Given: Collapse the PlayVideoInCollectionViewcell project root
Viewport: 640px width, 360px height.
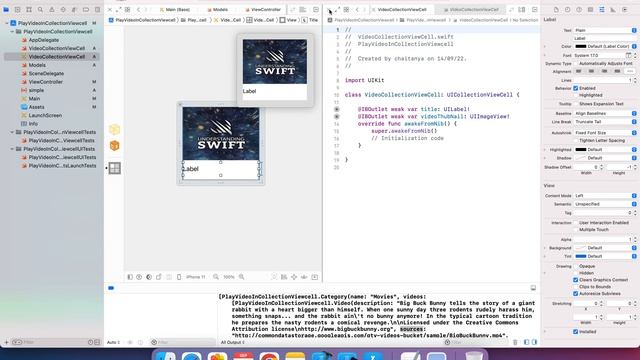Looking at the screenshot, I should click(x=7, y=23).
